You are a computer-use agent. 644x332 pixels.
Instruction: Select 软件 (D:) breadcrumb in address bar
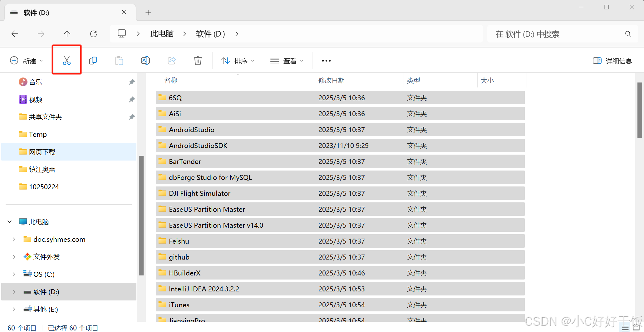[x=210, y=34]
